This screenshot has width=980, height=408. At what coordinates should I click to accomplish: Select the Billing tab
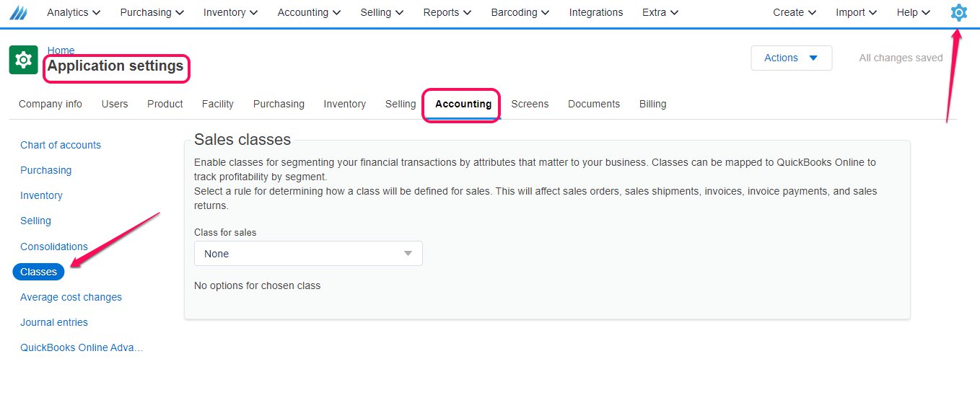tap(652, 104)
